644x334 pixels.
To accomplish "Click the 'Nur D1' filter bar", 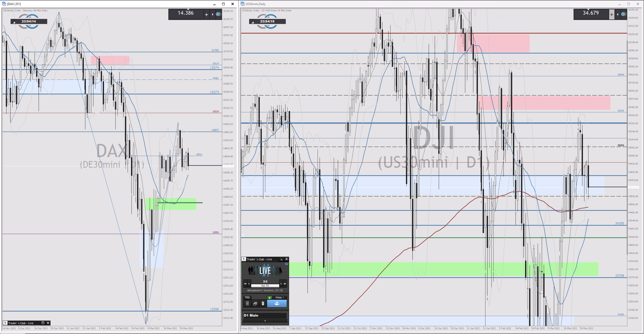I will pos(265,286).
